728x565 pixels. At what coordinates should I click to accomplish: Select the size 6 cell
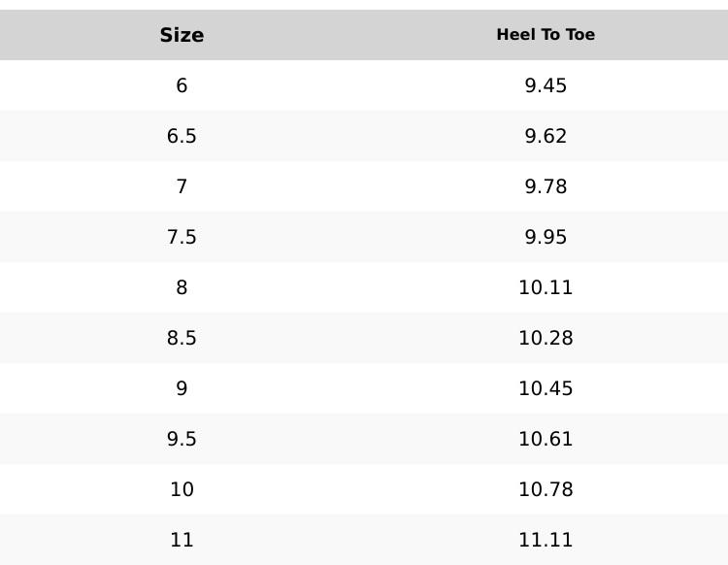tap(182, 85)
